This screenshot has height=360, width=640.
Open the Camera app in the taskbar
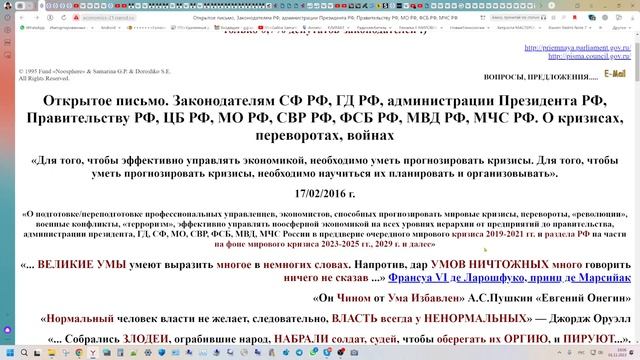(x=354, y=353)
